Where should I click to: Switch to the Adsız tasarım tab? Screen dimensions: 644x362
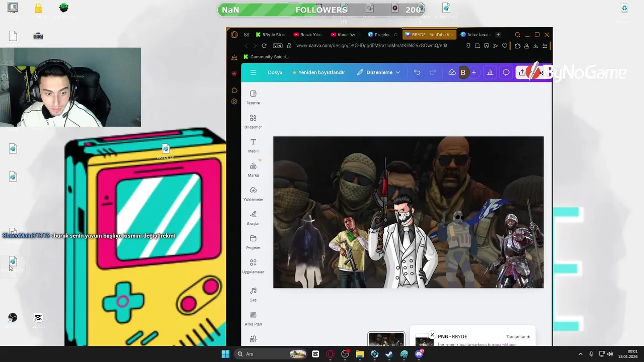475,35
